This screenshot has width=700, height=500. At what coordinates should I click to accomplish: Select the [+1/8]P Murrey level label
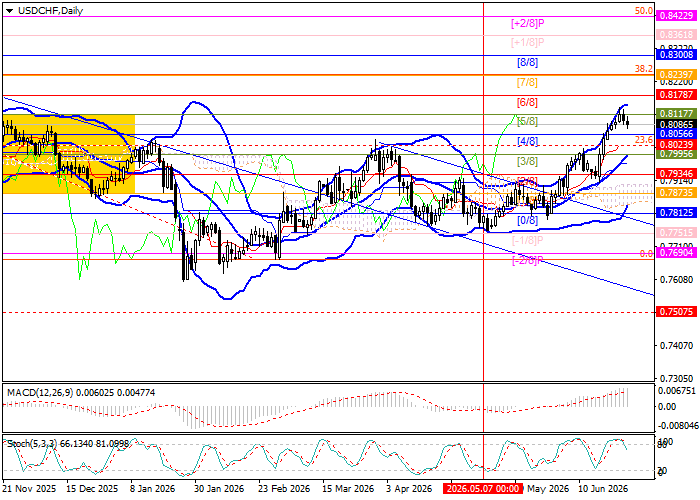pyautogui.click(x=528, y=42)
